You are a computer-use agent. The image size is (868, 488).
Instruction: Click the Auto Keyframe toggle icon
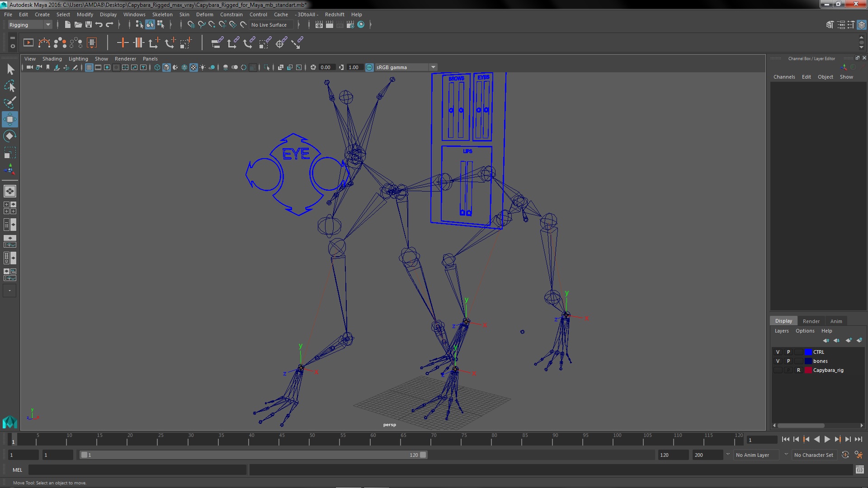(x=845, y=455)
